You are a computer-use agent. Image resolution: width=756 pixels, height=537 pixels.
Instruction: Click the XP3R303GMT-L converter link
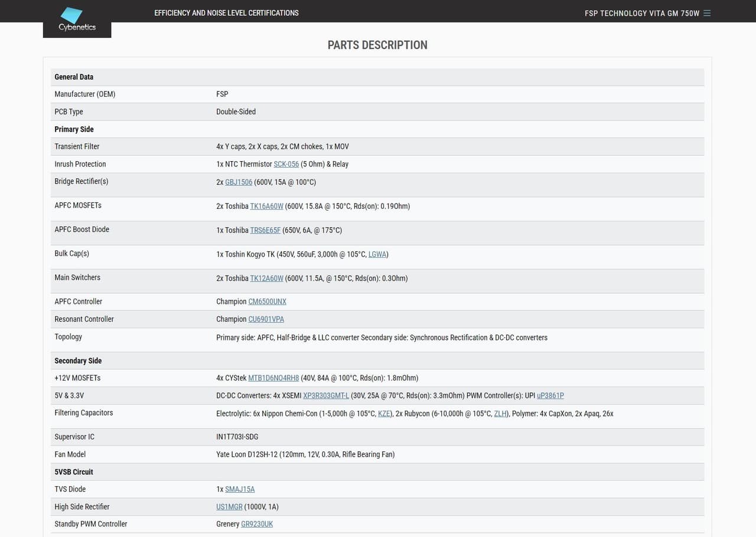pos(326,396)
